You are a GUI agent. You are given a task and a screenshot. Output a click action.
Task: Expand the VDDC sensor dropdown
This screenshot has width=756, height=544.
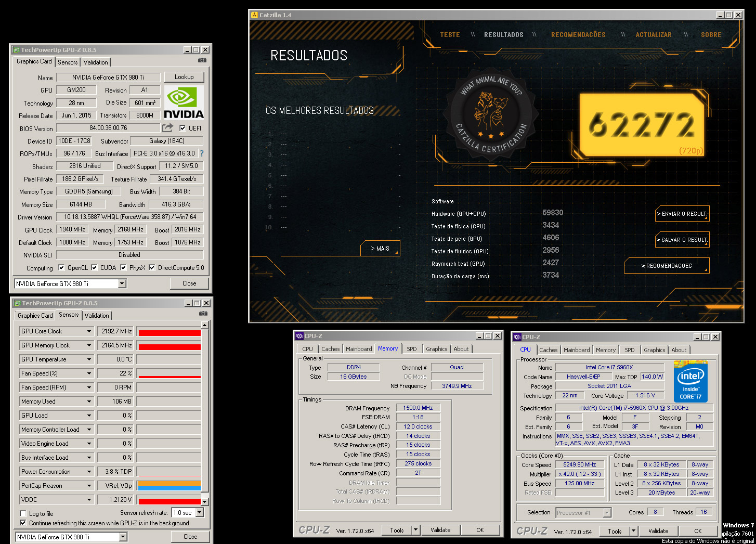[x=89, y=500]
